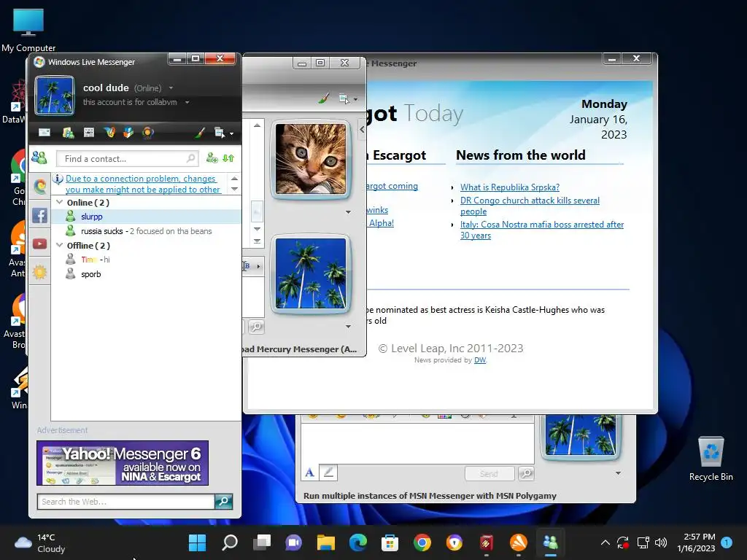Open the YouTube sidebar tab
Image resolution: width=747 pixels, height=560 pixels.
[x=40, y=244]
